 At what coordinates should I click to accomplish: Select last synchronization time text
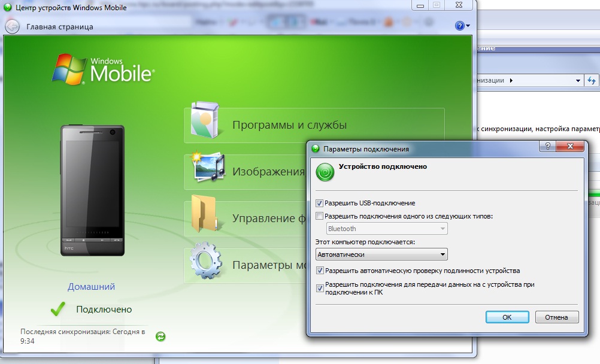click(83, 336)
